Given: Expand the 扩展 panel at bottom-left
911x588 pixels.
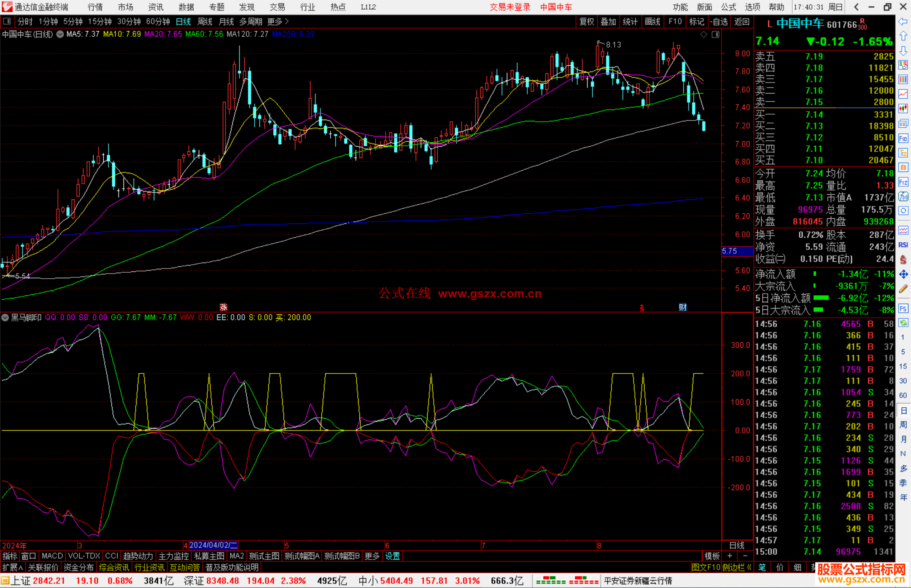Looking at the screenshot, I should [13, 567].
